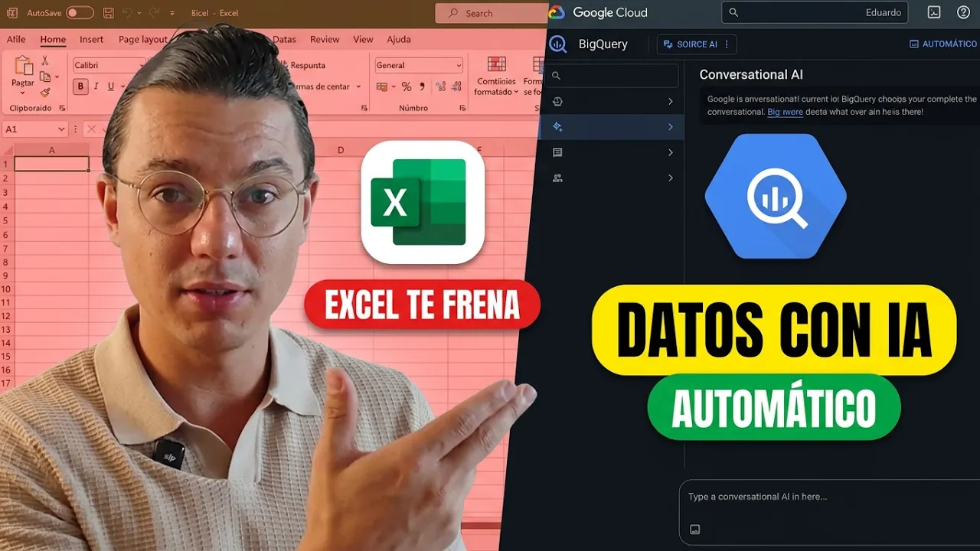Toggle Underline formatting in Excel

111,86
